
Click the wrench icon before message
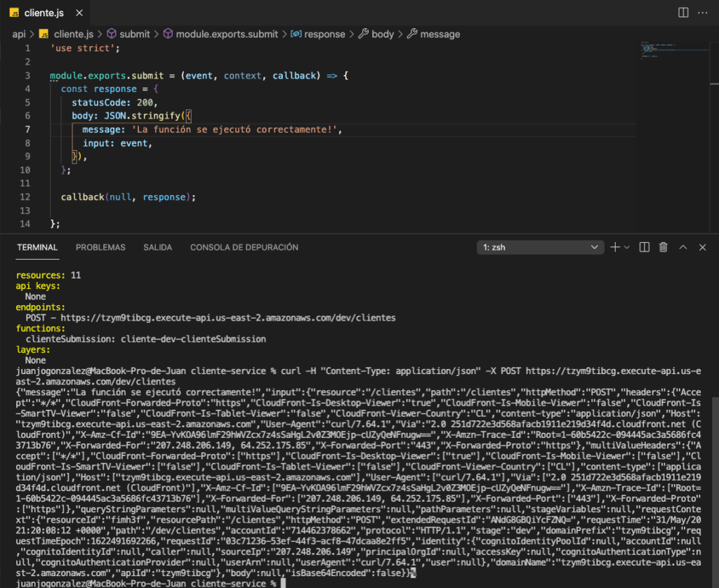412,34
